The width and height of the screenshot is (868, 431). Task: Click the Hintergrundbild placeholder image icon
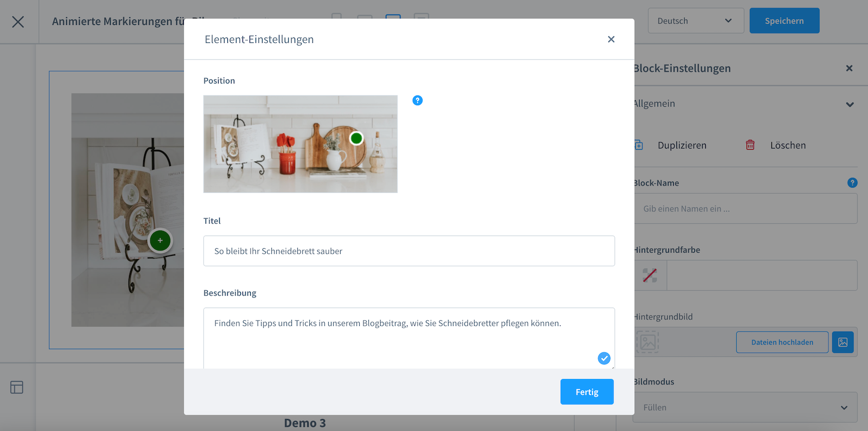coord(648,342)
